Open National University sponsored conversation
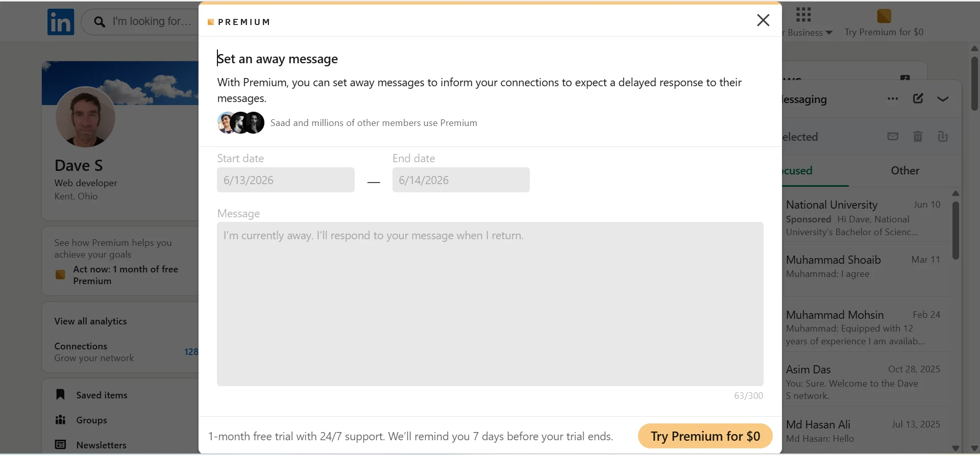The width and height of the screenshot is (980, 455). [866, 218]
